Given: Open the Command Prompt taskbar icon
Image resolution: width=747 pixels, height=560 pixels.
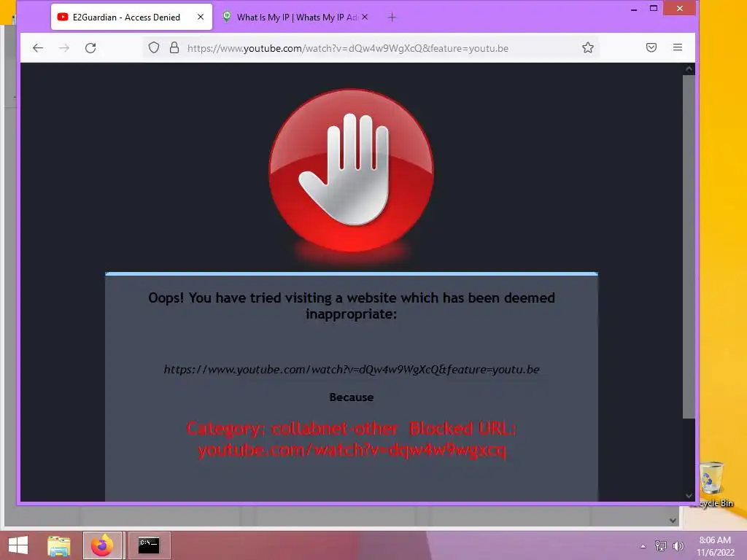Looking at the screenshot, I should pyautogui.click(x=149, y=545).
